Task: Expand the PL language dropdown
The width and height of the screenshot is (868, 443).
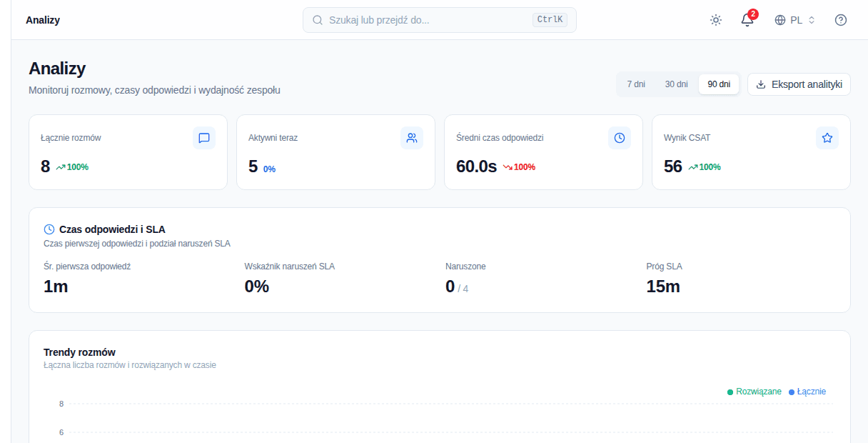Action: point(795,20)
